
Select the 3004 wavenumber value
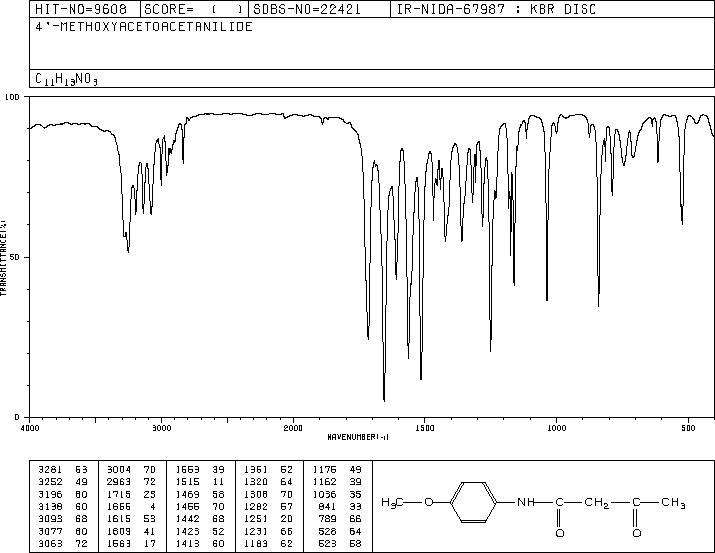pos(119,470)
